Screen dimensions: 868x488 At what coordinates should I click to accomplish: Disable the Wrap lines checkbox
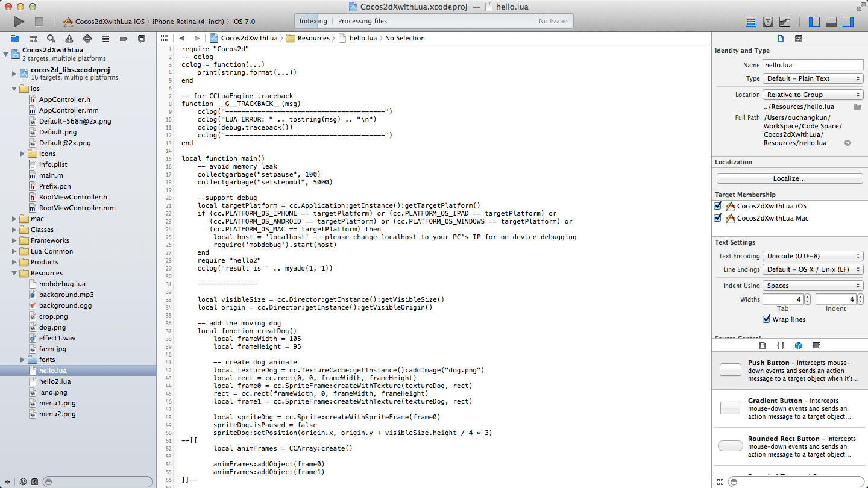pos(766,319)
